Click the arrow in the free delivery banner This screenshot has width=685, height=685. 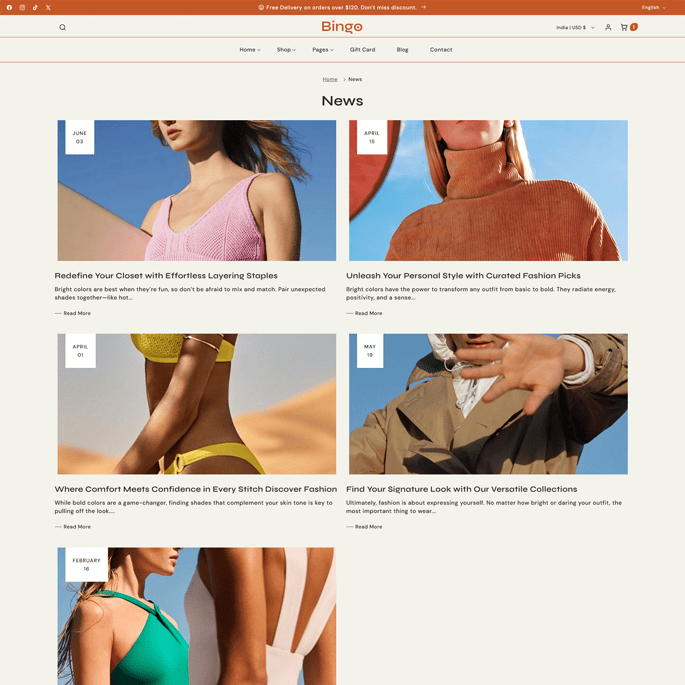click(x=423, y=7)
